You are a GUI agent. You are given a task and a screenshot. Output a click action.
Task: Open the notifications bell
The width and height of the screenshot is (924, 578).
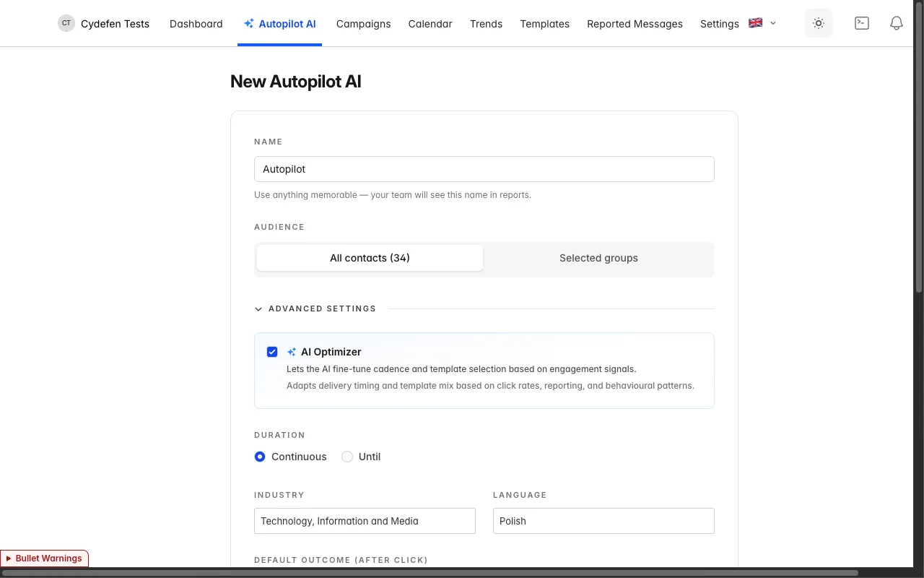click(x=896, y=23)
